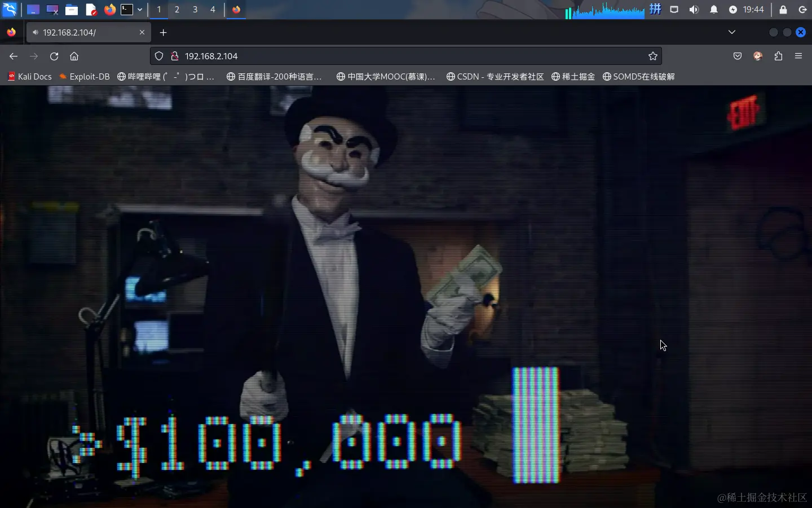This screenshot has height=508, width=812.
Task: Switch to workspace 3
Action: point(195,10)
